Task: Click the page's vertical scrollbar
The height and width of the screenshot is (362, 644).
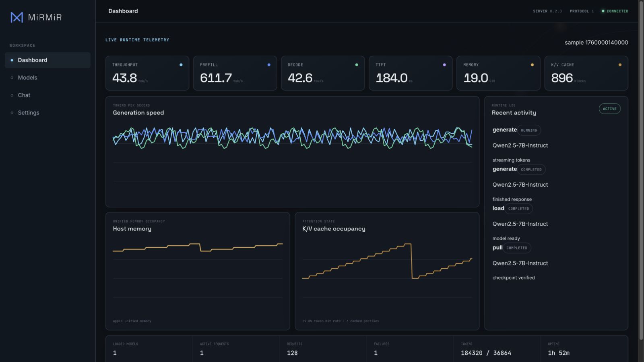Action: click(x=641, y=171)
